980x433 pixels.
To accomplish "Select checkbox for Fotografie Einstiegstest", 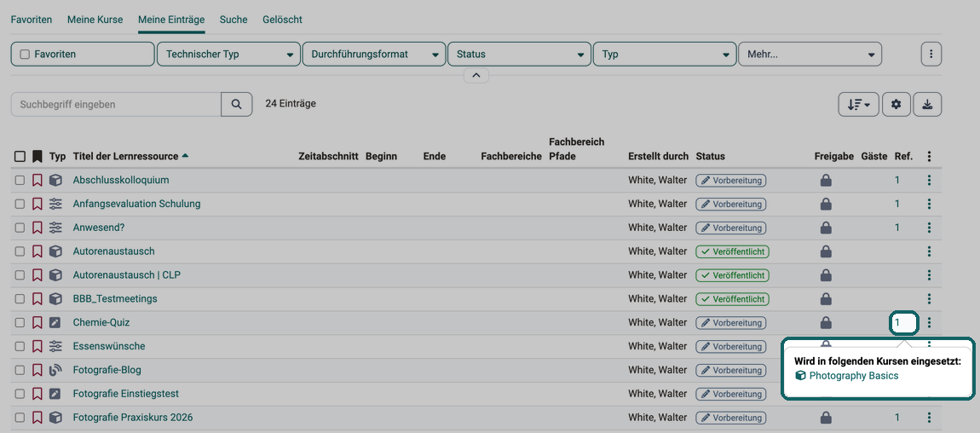I will click(20, 395).
